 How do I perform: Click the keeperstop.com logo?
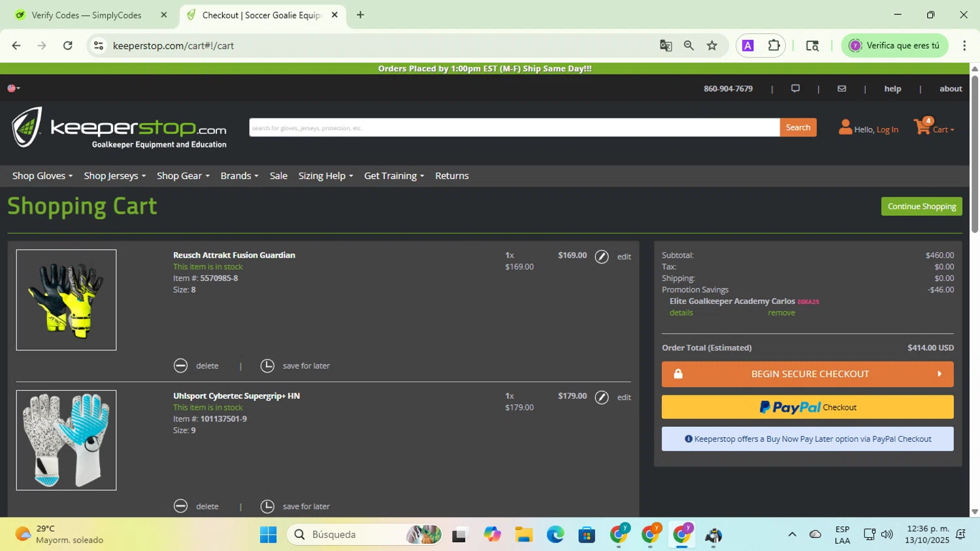(x=119, y=127)
